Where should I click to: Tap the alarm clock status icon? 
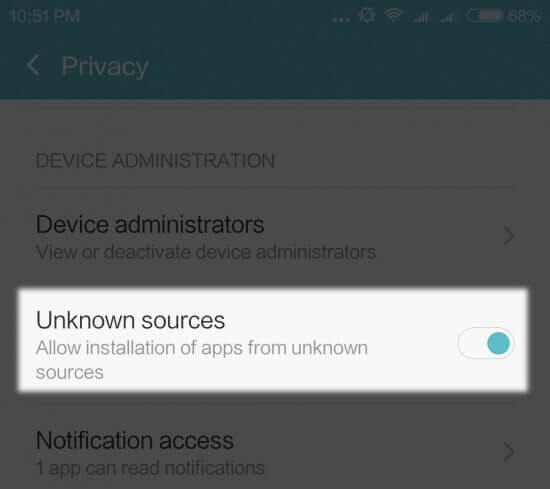point(367,15)
